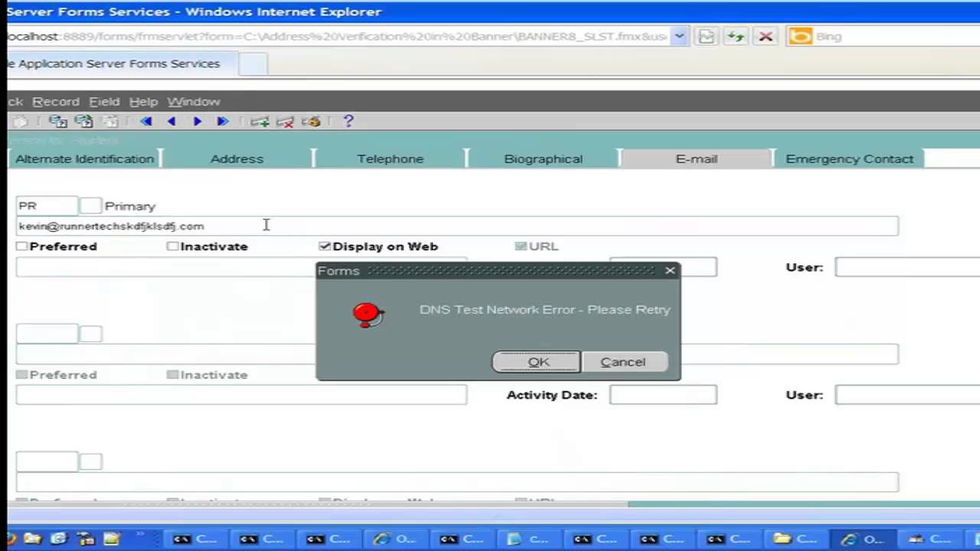Image resolution: width=980 pixels, height=551 pixels.
Task: Open a new browser tab
Action: click(253, 64)
